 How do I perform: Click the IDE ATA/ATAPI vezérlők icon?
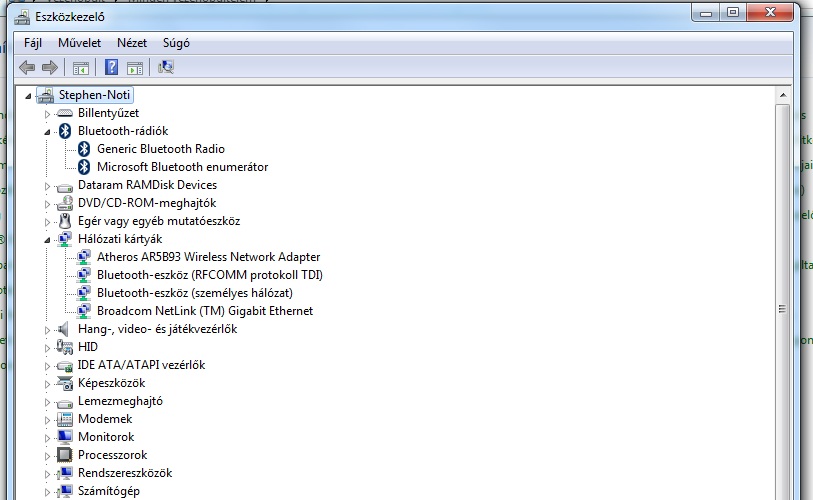64,366
